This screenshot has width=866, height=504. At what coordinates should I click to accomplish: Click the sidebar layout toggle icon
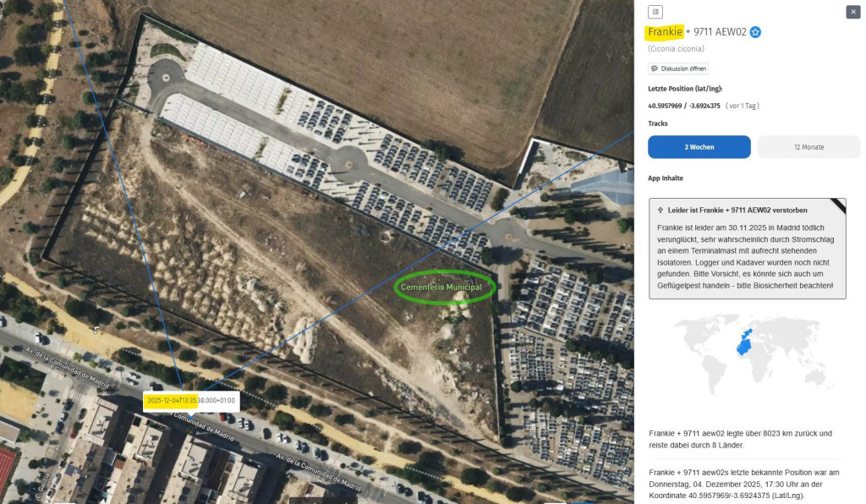[655, 12]
